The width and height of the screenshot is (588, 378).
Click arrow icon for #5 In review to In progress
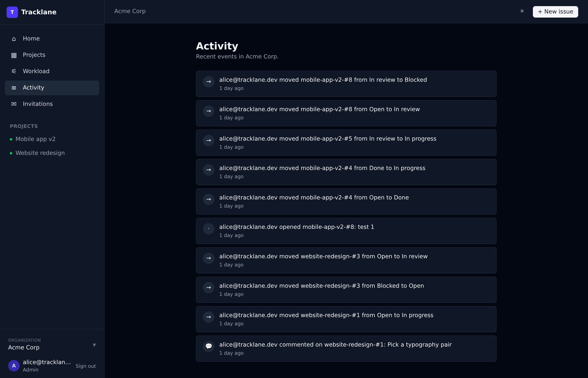tap(209, 141)
